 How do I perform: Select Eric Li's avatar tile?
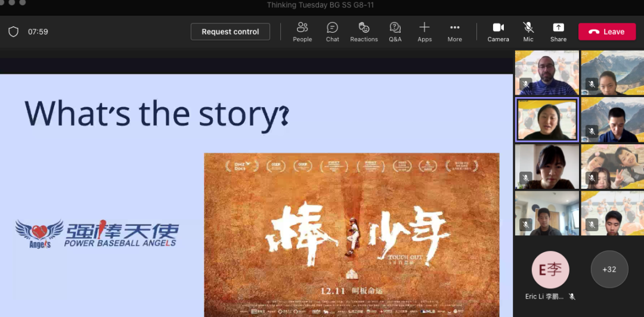[550, 269]
